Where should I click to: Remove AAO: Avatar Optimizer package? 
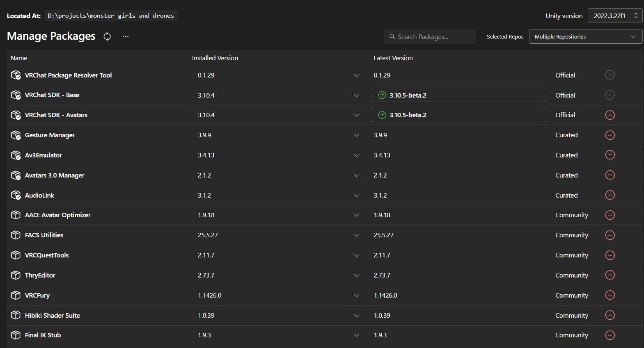click(610, 215)
